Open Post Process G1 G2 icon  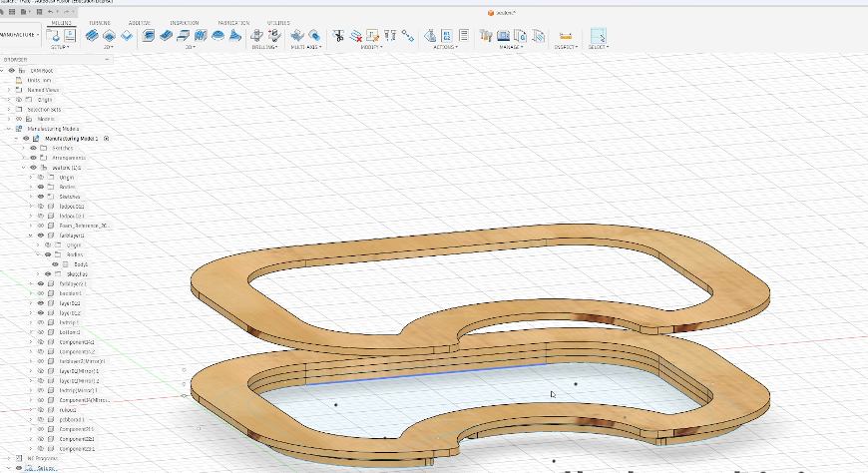click(447, 36)
